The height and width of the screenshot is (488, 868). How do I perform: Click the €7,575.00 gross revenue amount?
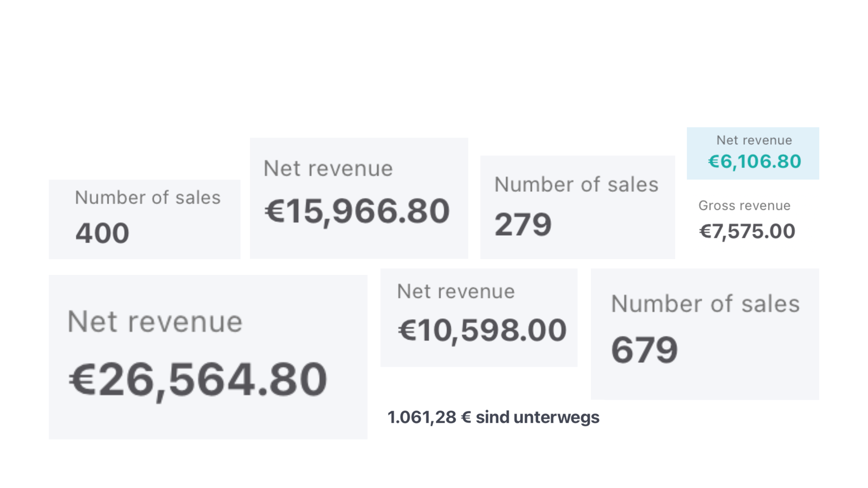pos(747,232)
